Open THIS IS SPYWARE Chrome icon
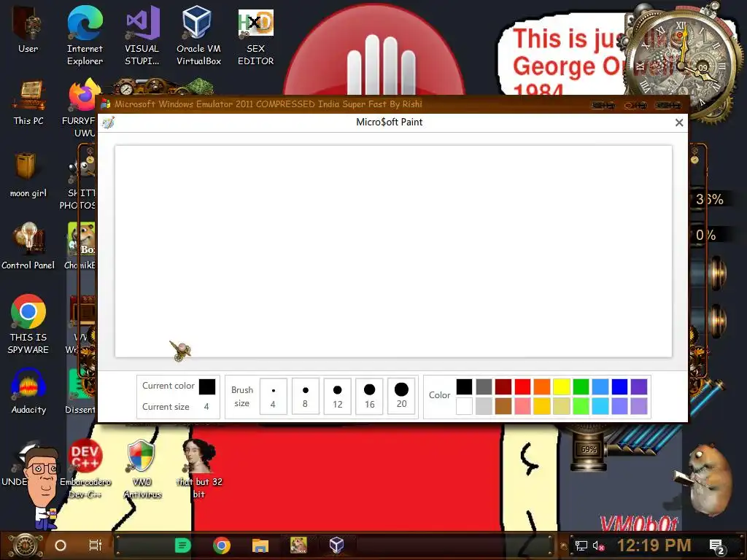This screenshot has height=560, width=747. (28, 324)
